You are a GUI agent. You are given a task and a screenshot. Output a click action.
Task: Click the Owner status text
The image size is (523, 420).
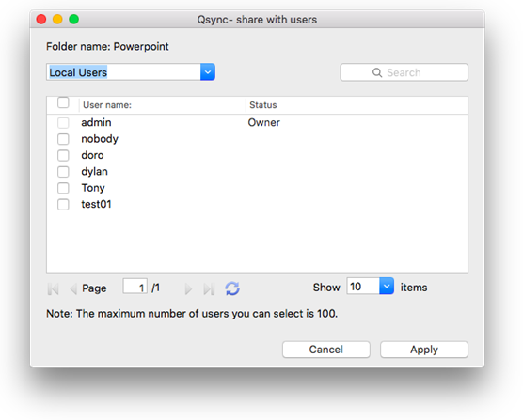click(263, 122)
